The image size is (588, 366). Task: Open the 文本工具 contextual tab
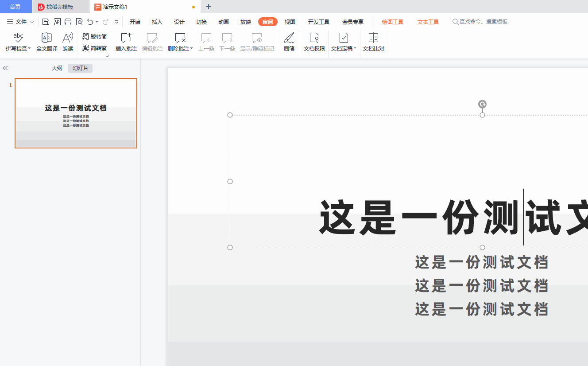428,22
